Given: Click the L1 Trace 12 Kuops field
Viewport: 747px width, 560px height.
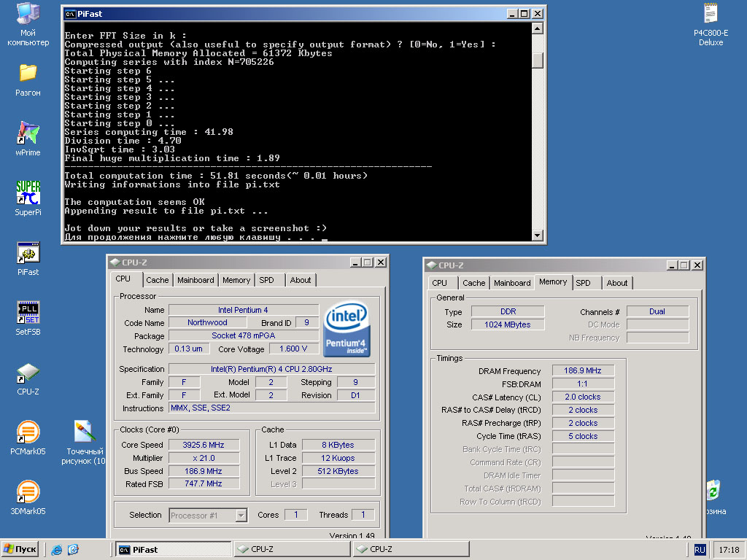Looking at the screenshot, I should [x=338, y=458].
